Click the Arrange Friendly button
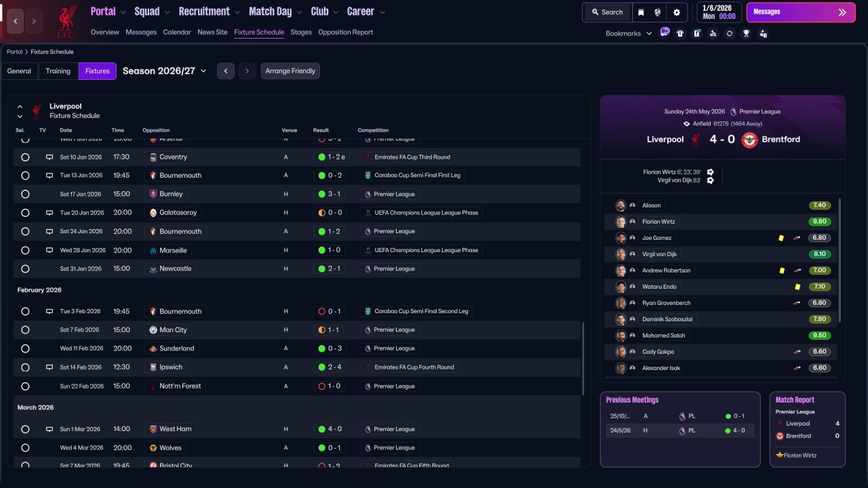The height and width of the screenshot is (488, 868). coord(290,71)
